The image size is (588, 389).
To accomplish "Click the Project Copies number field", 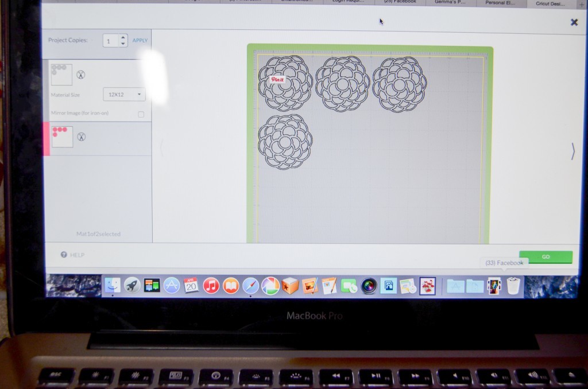I will [111, 41].
